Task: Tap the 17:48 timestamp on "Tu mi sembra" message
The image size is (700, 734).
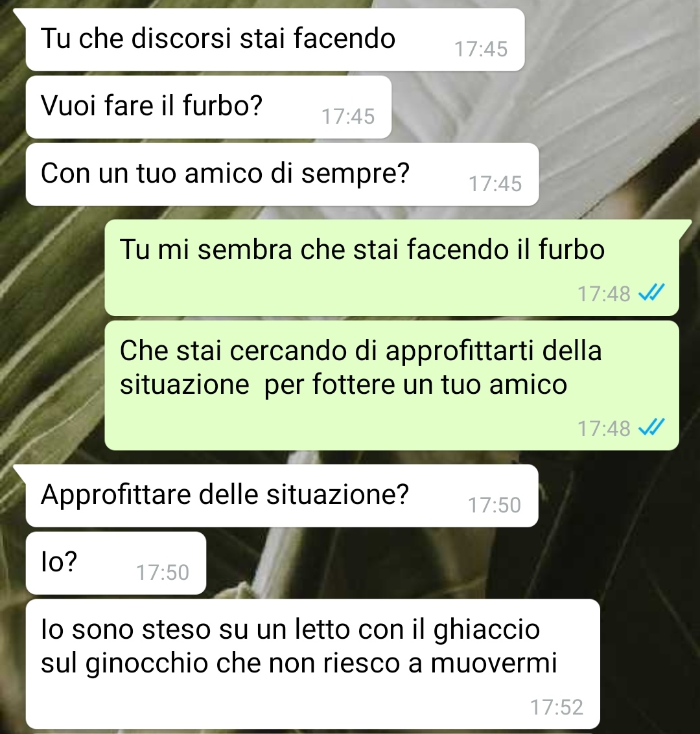Action: pyautogui.click(x=604, y=294)
